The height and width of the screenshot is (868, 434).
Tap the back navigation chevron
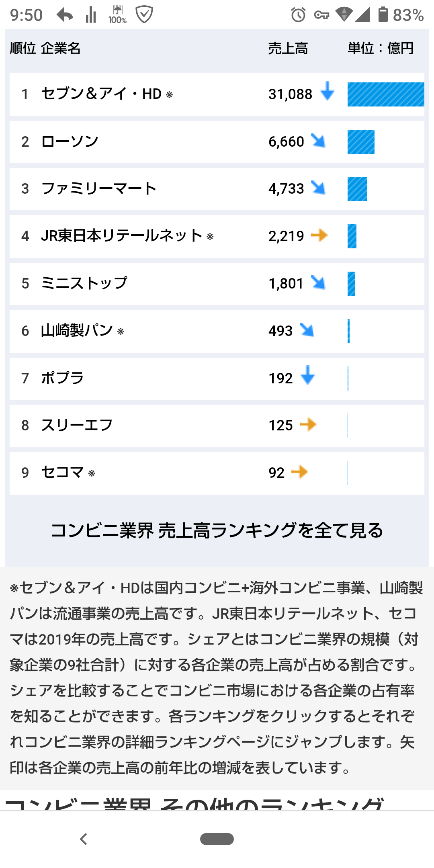(84, 839)
